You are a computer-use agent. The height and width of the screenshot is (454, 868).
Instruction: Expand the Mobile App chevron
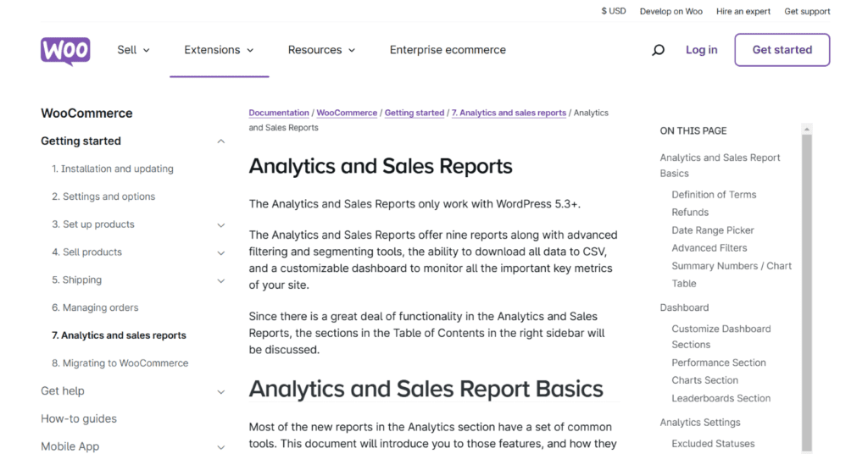coord(221,447)
